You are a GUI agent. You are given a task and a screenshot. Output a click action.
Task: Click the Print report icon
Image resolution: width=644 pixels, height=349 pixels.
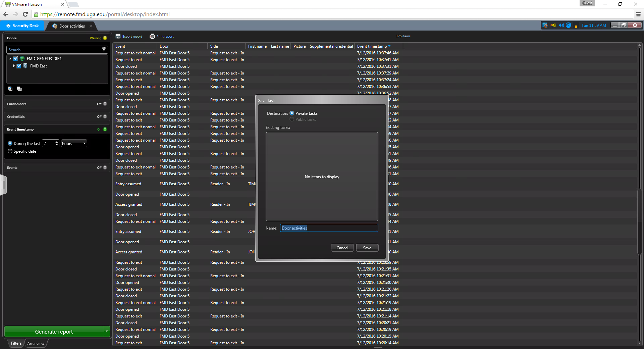coord(152,36)
